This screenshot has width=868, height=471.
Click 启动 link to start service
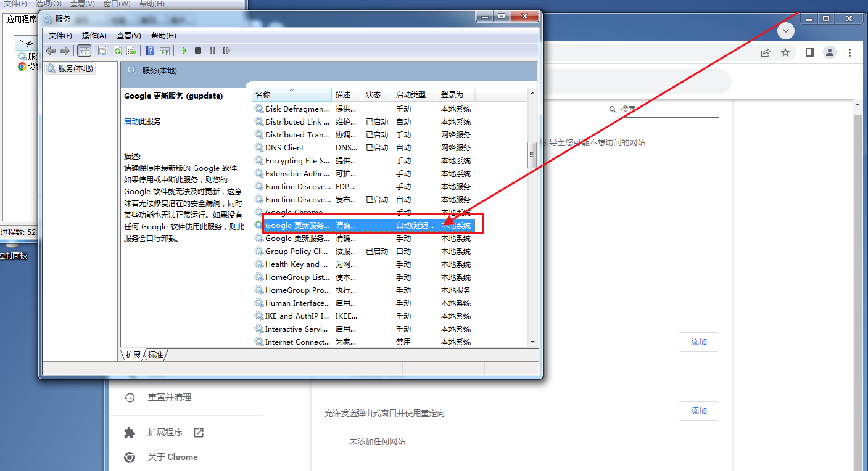pos(131,121)
